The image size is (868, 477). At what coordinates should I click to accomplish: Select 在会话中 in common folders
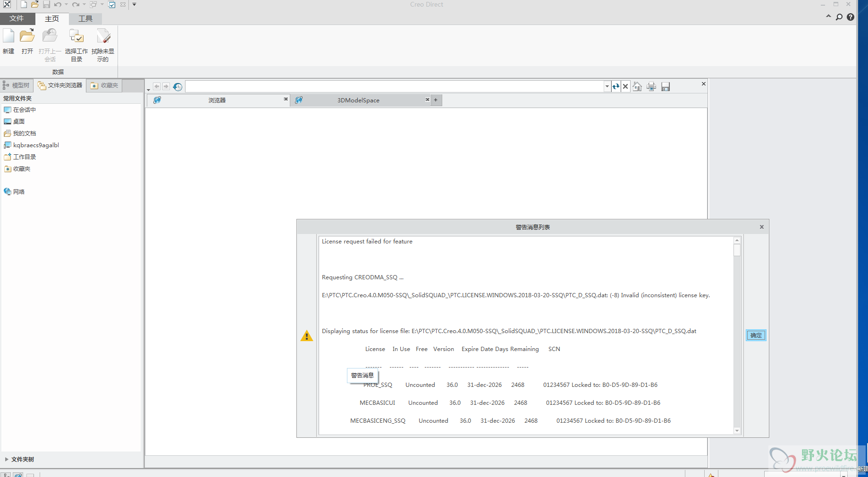tap(20, 110)
